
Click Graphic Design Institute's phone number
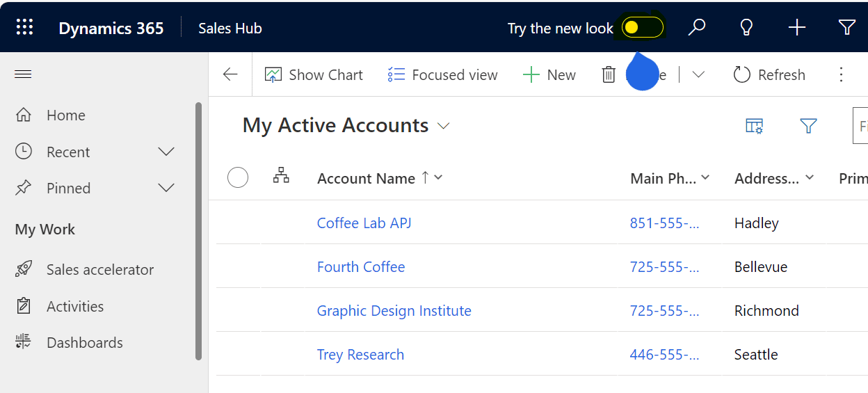(x=664, y=310)
